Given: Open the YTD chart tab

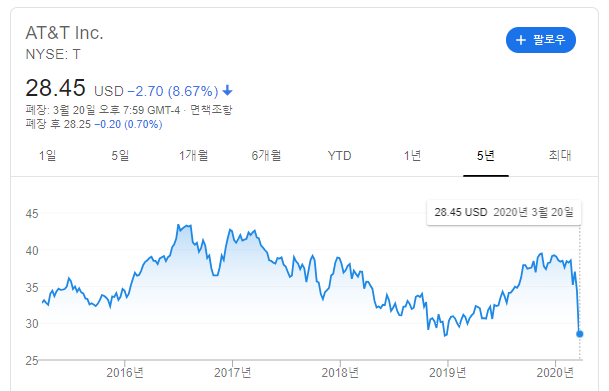Looking at the screenshot, I should coord(339,156).
